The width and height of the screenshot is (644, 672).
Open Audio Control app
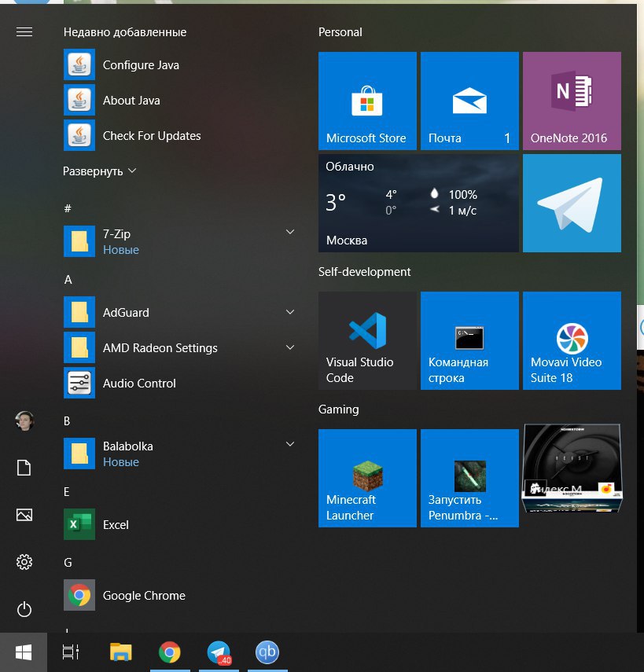pyautogui.click(x=180, y=383)
